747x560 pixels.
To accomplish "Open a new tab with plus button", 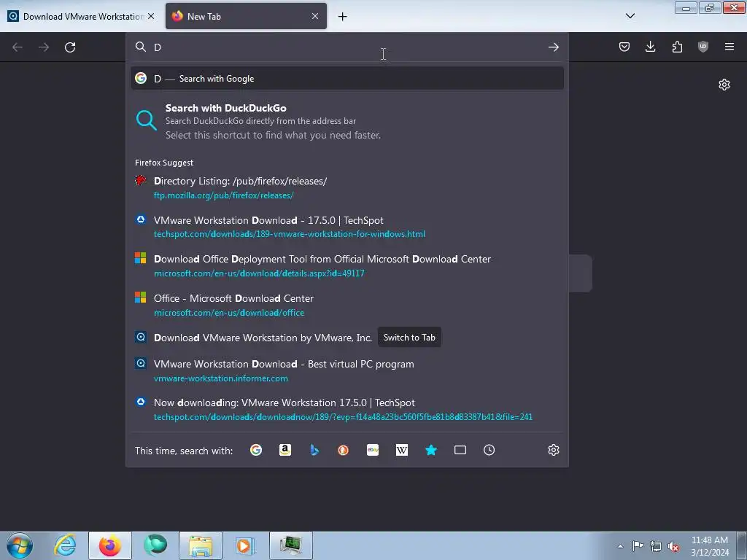I will [342, 17].
